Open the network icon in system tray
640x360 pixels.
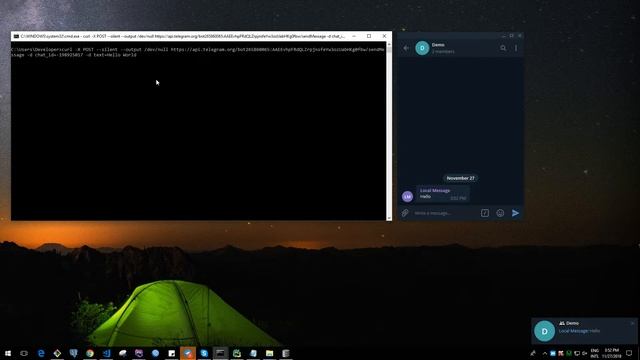click(577, 353)
